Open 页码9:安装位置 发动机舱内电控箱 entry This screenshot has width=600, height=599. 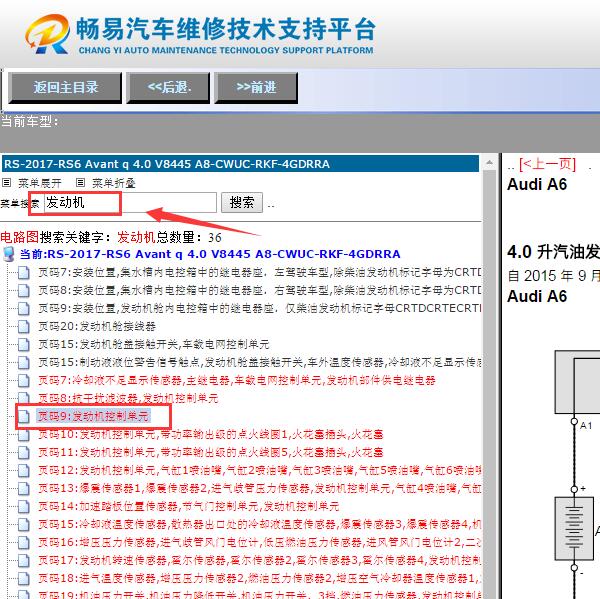click(259, 308)
